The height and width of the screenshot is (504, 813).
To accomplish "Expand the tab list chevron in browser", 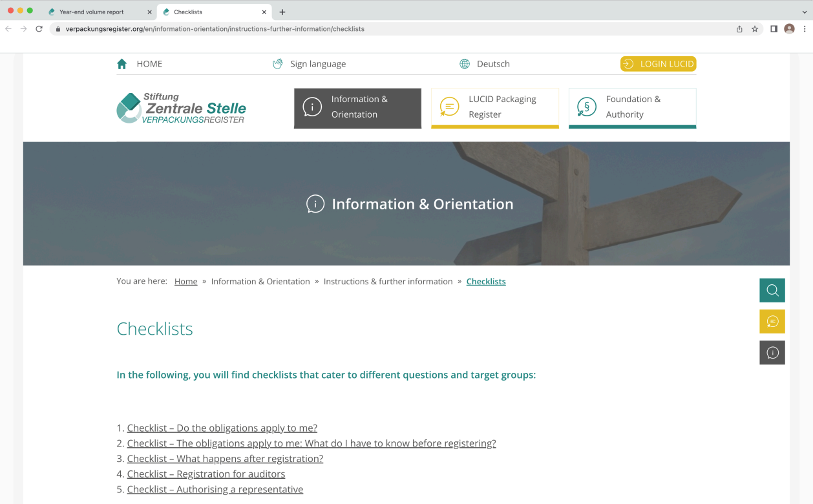I will point(804,12).
